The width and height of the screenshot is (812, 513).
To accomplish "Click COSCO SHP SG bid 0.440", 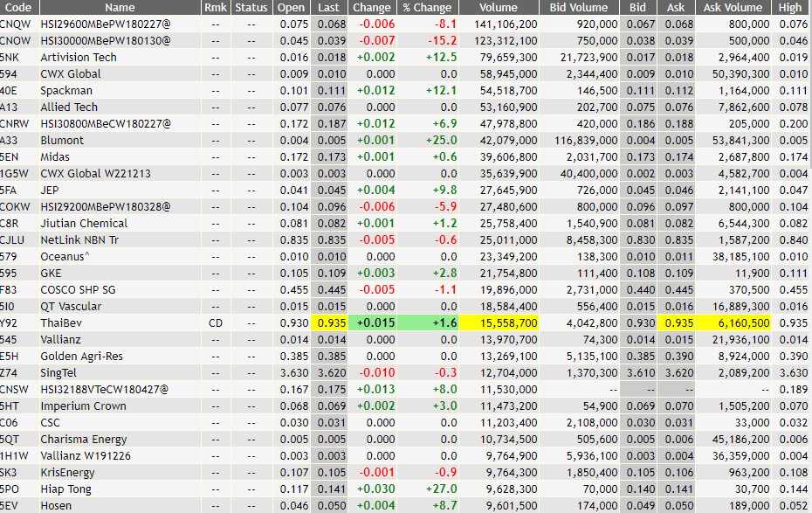I will [x=641, y=289].
